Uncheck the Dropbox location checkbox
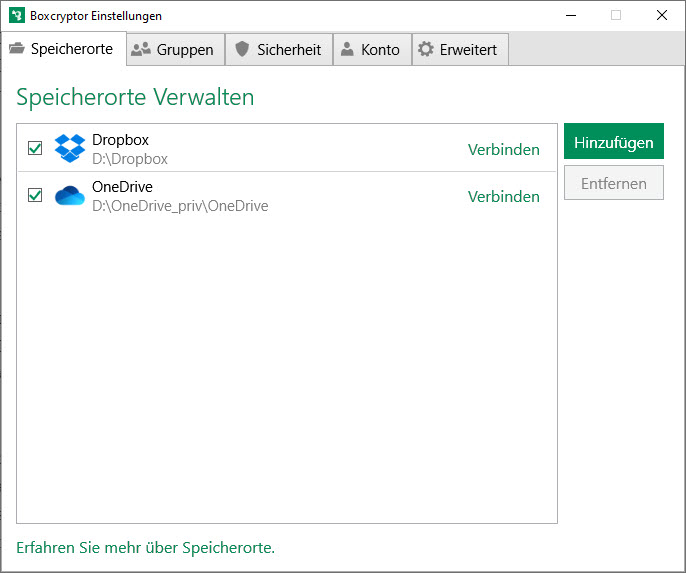 (35, 148)
